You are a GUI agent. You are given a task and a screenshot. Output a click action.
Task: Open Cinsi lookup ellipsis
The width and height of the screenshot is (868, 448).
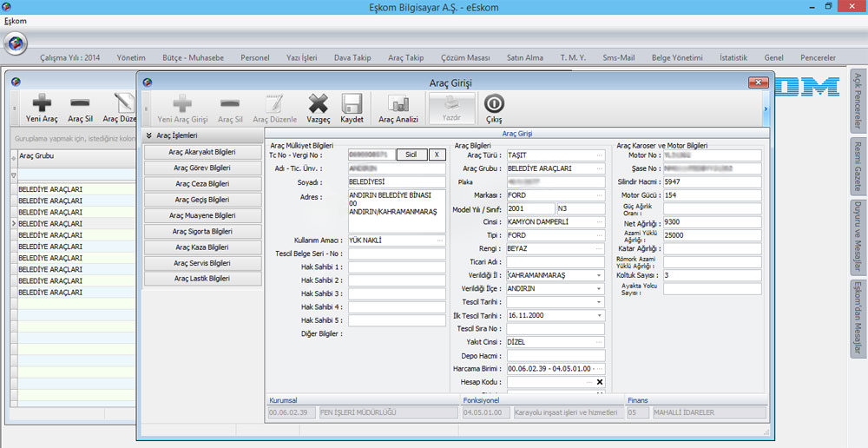coord(600,222)
